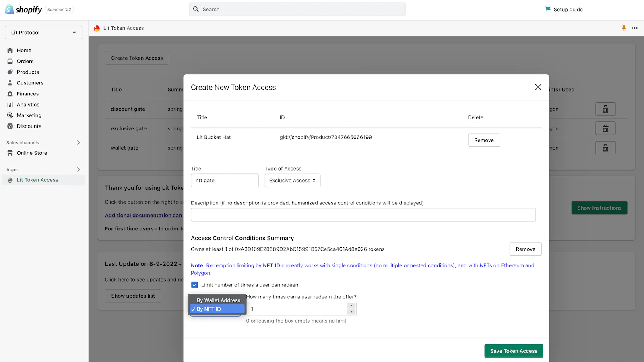Expand the Sales channels section
This screenshot has height=362, width=644.
point(78,142)
